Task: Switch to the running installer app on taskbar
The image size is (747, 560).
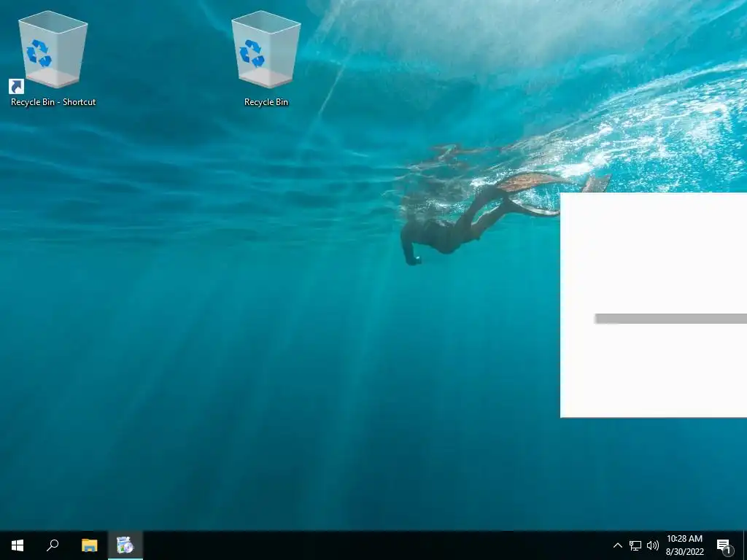Action: tap(125, 545)
